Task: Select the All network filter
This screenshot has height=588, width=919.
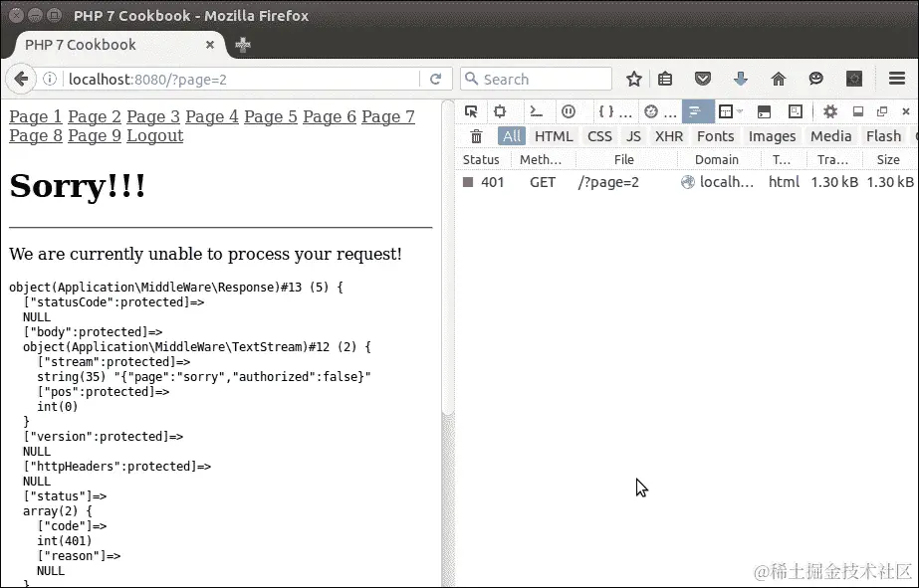Action: coord(512,136)
